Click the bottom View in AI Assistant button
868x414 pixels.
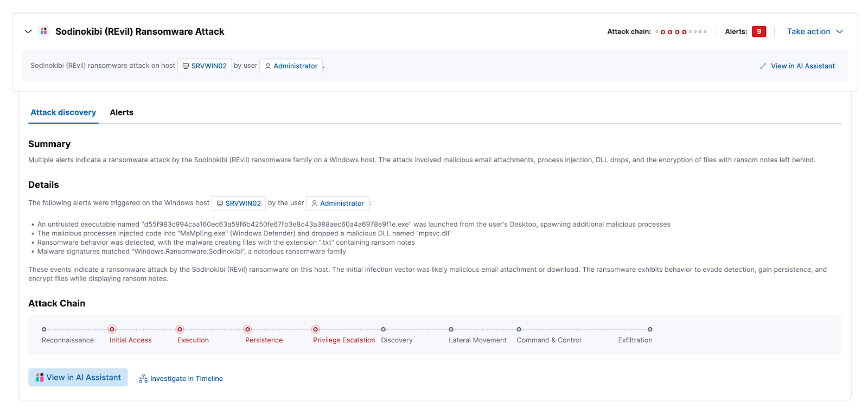78,378
